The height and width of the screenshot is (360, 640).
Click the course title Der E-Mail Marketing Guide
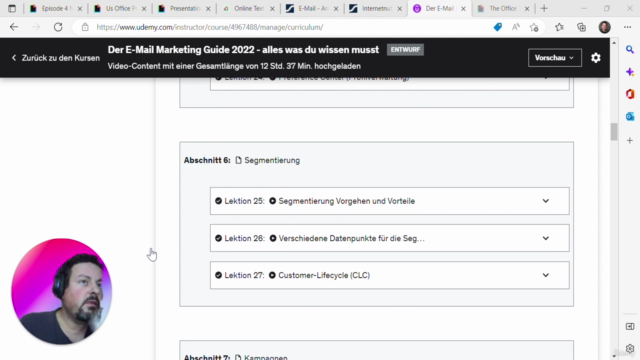point(243,50)
